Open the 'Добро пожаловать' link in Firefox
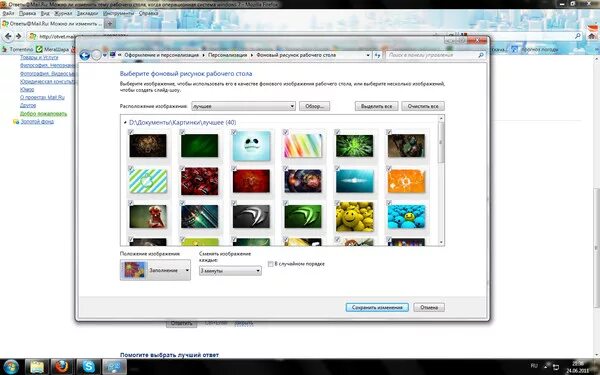The width and height of the screenshot is (600, 375). point(43,114)
